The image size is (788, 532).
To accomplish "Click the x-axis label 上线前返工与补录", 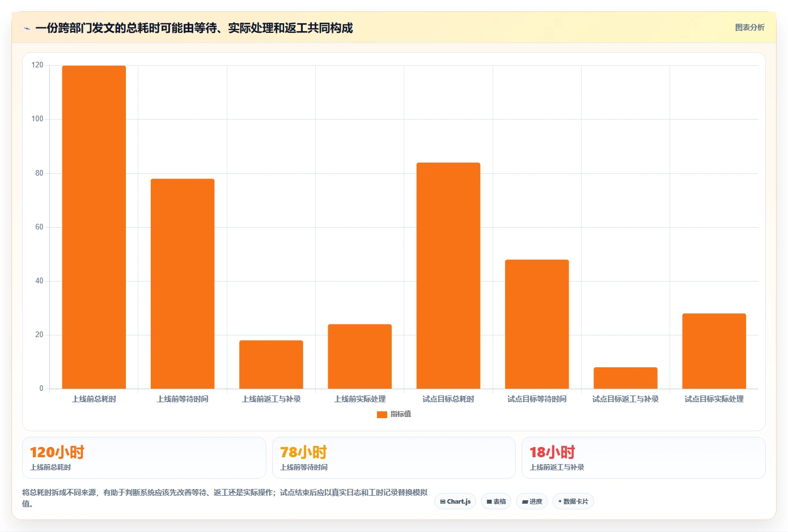I will click(271, 399).
